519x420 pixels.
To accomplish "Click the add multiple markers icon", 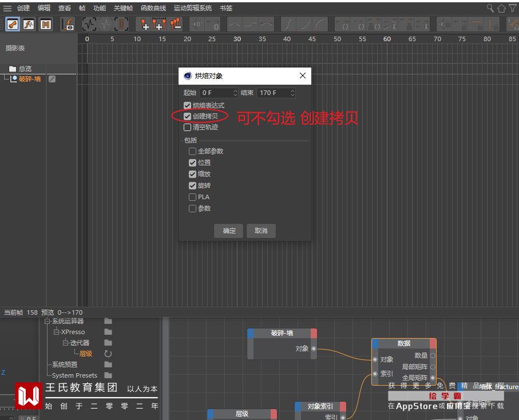I will (x=159, y=24).
